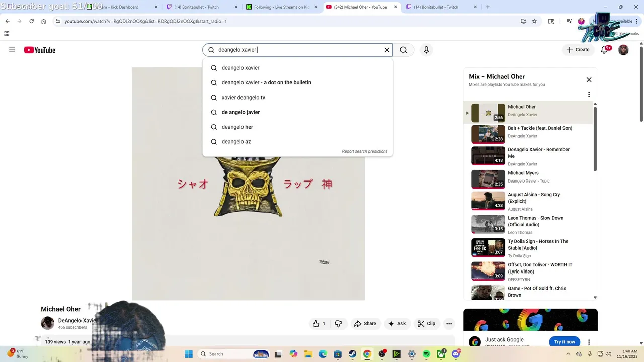644x362 pixels.
Task: Select suggestion 'a dot on the bulletin'
Action: pos(297,82)
